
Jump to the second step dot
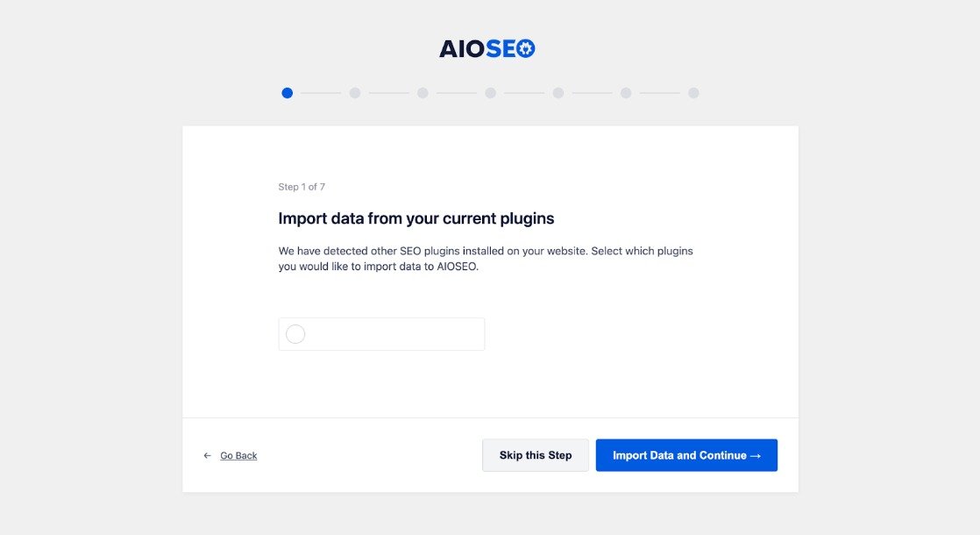point(355,93)
